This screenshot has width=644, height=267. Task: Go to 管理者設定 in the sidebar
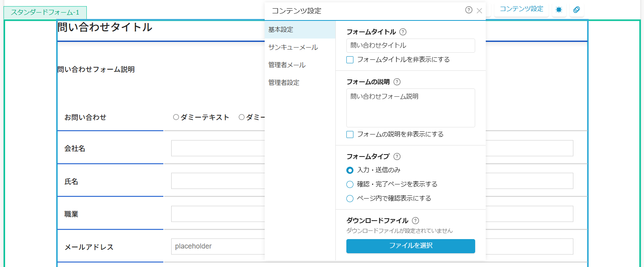point(284,83)
